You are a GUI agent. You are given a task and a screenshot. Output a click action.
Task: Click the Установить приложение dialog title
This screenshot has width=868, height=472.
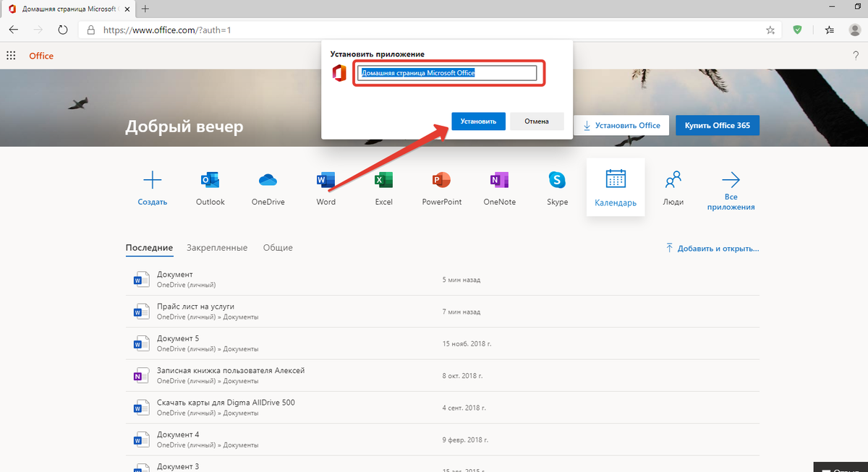pos(377,54)
